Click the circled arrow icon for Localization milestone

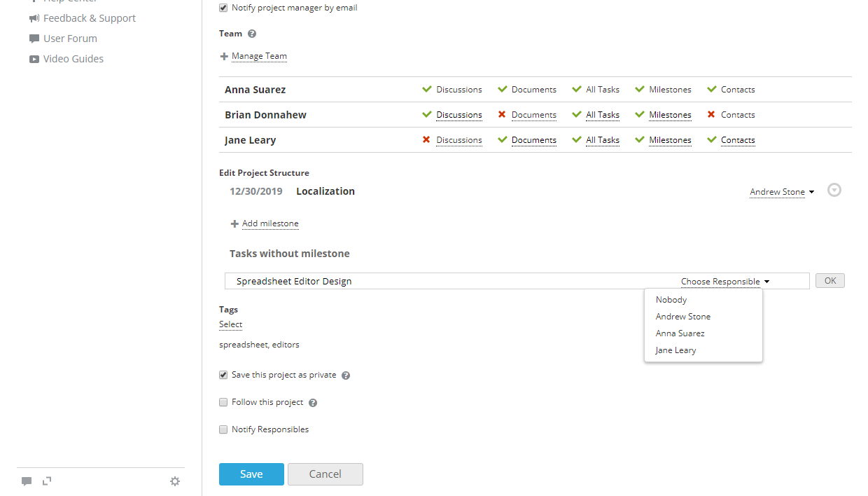click(x=834, y=191)
